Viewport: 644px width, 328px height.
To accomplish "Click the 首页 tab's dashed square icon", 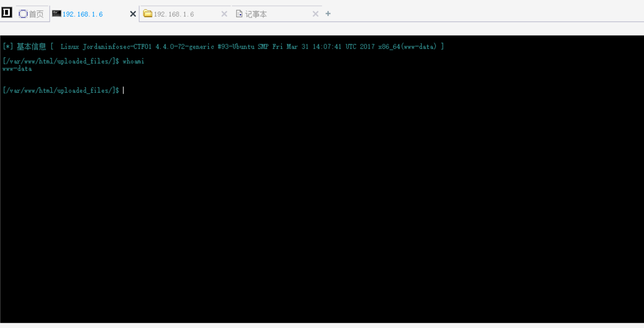I will 23,14.
